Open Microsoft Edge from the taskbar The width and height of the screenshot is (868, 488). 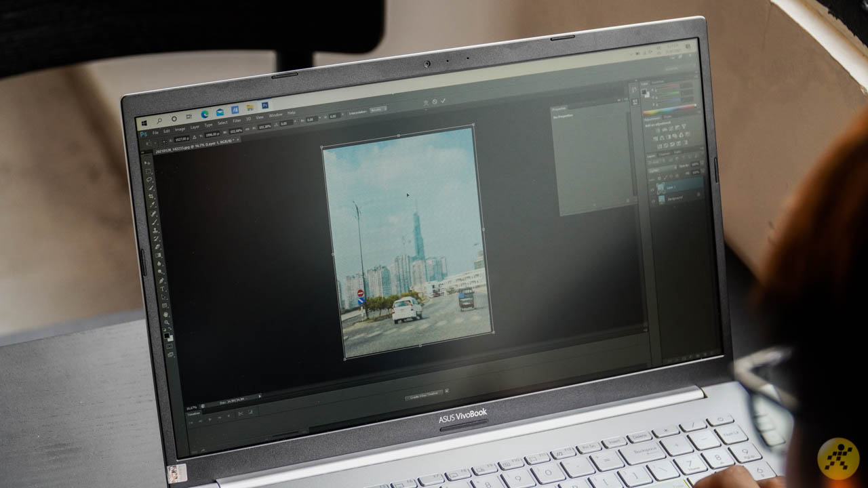pyautogui.click(x=205, y=114)
